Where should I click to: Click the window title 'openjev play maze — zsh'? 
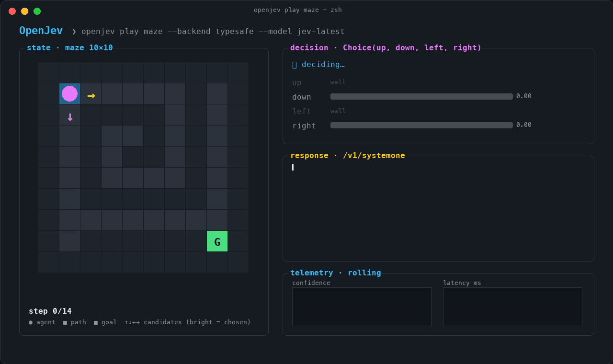pos(298,10)
